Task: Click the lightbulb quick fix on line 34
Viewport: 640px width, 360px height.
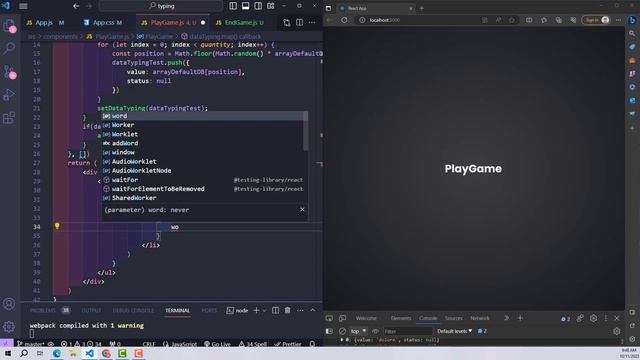Action: (x=57, y=226)
